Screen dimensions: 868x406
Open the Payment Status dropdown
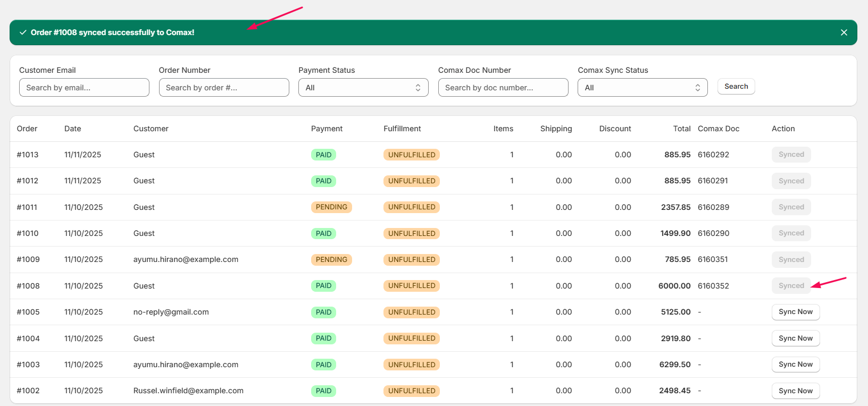pos(363,88)
